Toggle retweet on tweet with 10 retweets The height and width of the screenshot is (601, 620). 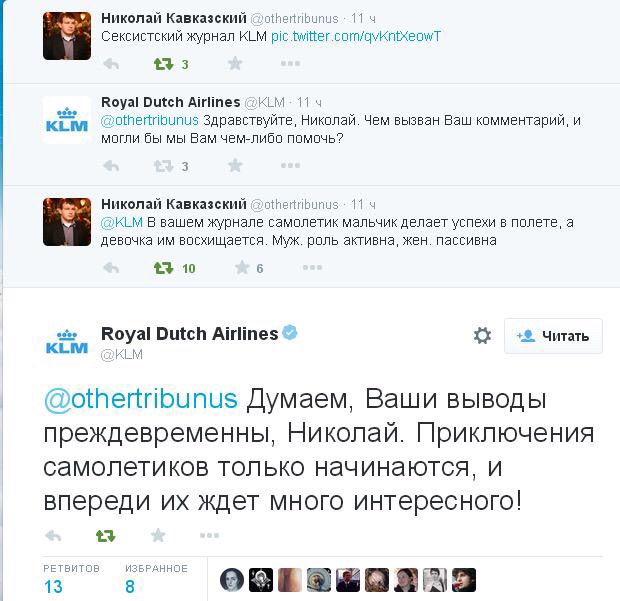pos(163,268)
